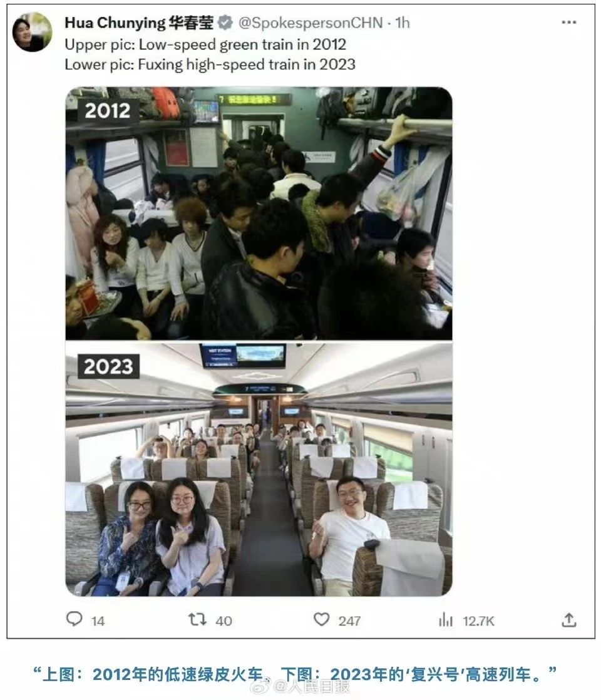The height and width of the screenshot is (700, 601).
Task: Click the 14 replies count
Action: tap(98, 621)
